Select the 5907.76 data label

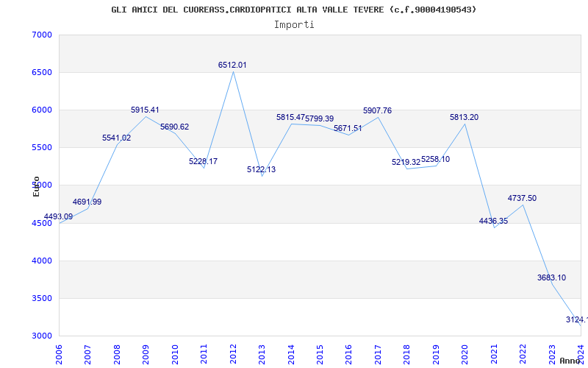[x=378, y=111]
